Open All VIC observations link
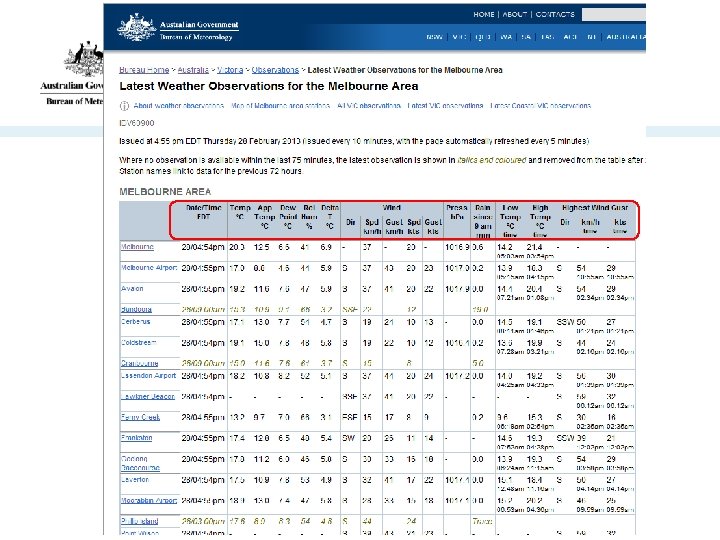This screenshot has width=720, height=540. [369, 106]
